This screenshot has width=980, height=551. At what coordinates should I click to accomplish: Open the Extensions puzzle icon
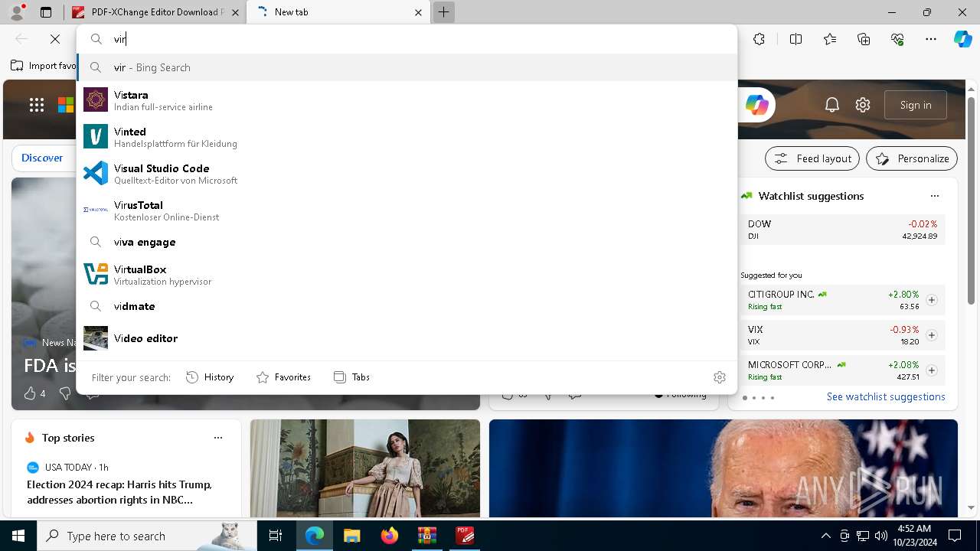pos(759,39)
